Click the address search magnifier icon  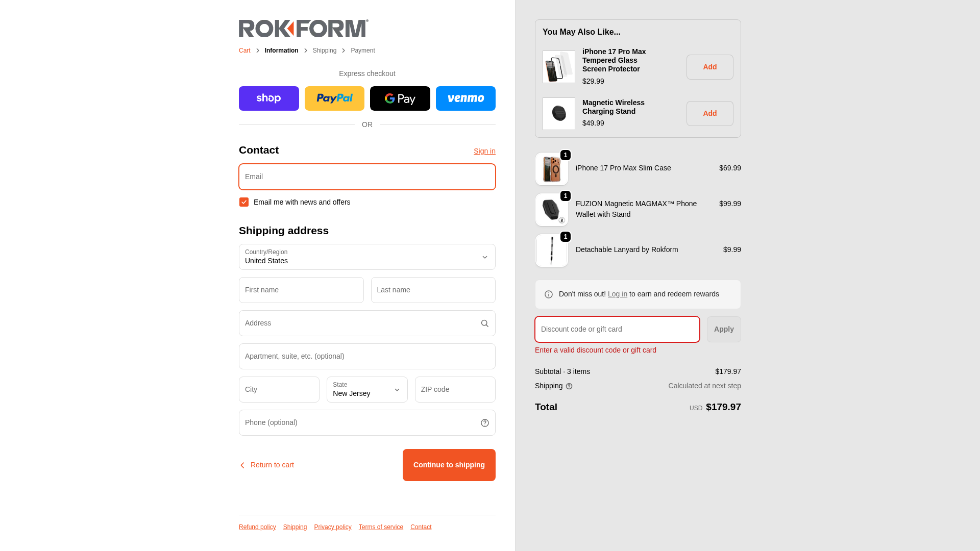[x=484, y=323]
